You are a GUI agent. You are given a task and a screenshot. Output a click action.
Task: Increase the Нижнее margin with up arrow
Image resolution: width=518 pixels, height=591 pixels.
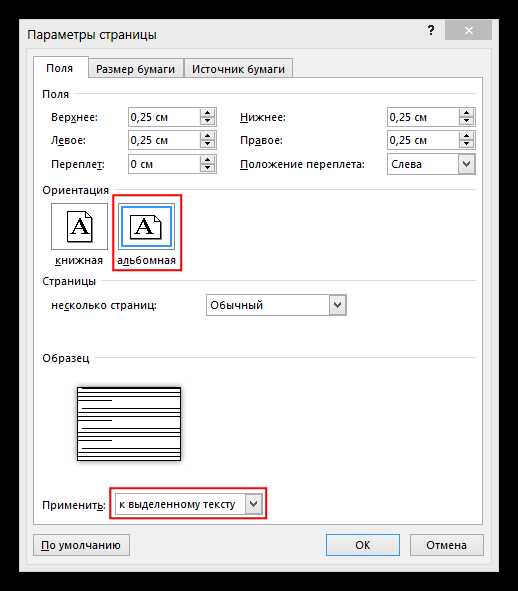(467, 113)
